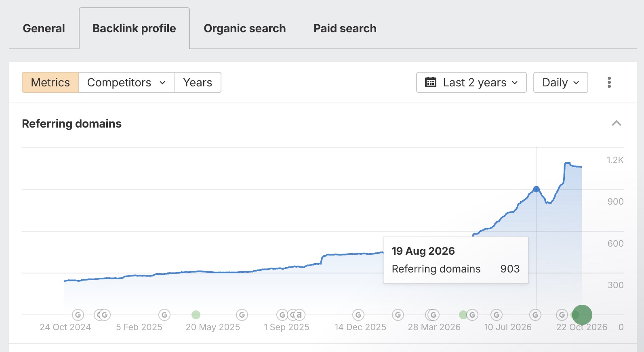This screenshot has height=352, width=644.
Task: Click the '300' y-axis label
Action: pyautogui.click(x=615, y=285)
